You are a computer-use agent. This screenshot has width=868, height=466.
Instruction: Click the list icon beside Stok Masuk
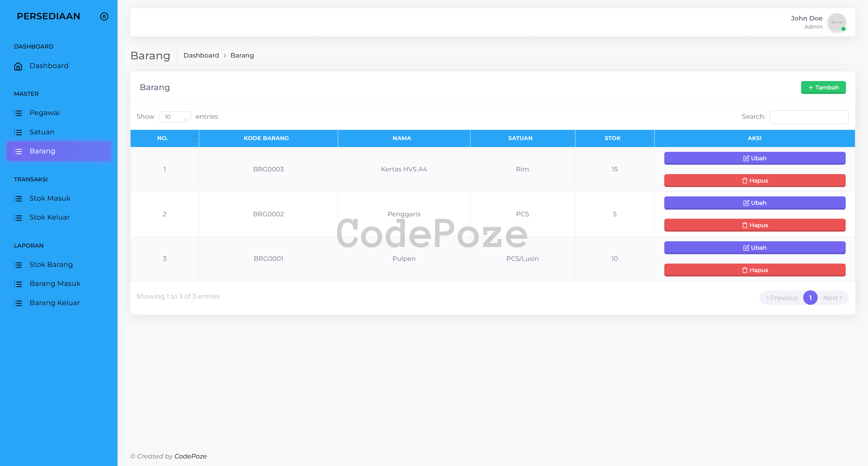18,199
